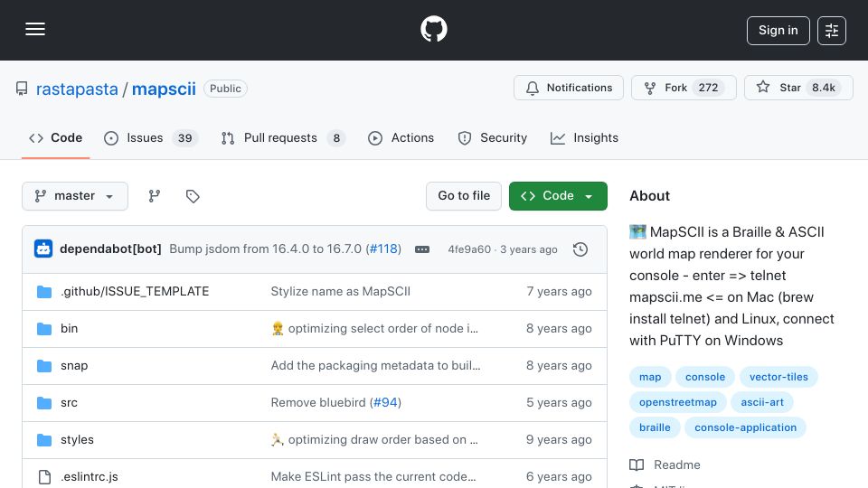Select the console-application topic tag
The width and height of the screenshot is (868, 488).
(x=745, y=427)
